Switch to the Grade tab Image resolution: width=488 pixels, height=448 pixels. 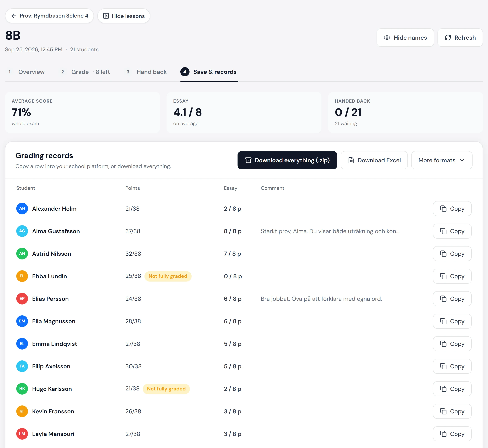pyautogui.click(x=85, y=72)
